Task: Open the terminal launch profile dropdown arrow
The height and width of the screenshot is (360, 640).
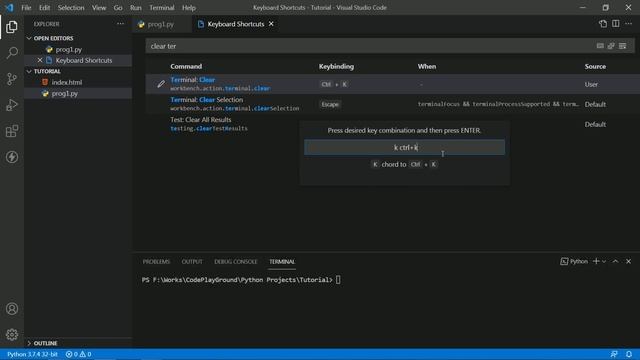Action: [604, 261]
